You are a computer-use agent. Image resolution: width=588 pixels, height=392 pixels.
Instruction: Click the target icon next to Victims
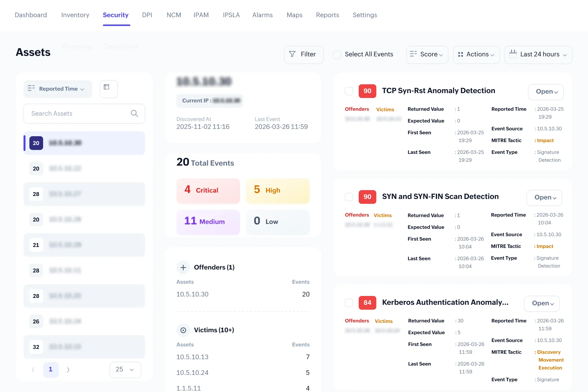(x=183, y=330)
